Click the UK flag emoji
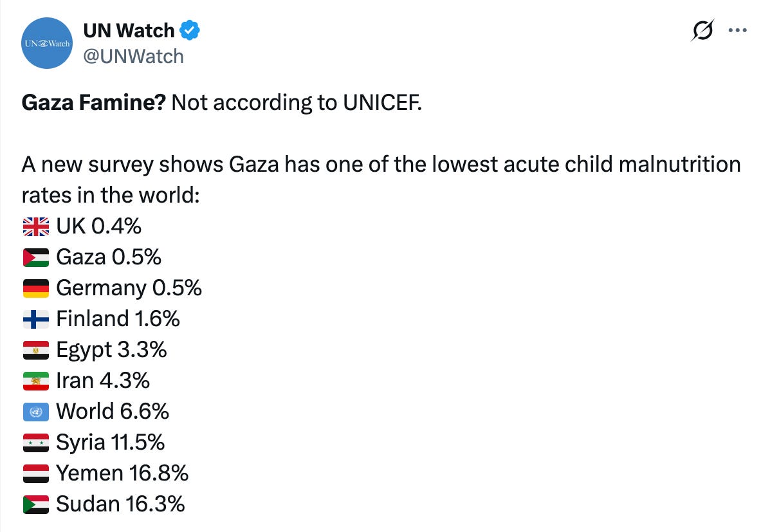This screenshot has height=532, width=761. 36,226
